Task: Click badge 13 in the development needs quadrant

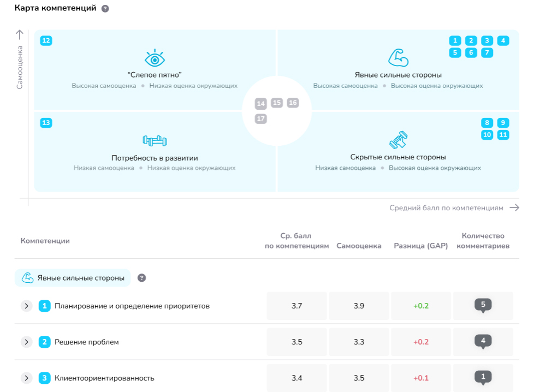Action: point(46,122)
